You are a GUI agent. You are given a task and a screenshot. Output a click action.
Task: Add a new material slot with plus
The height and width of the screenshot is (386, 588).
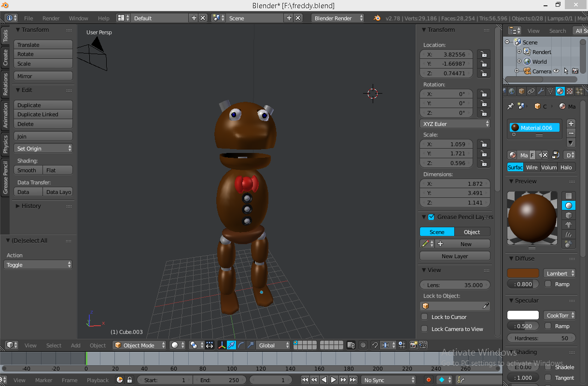[x=571, y=124]
